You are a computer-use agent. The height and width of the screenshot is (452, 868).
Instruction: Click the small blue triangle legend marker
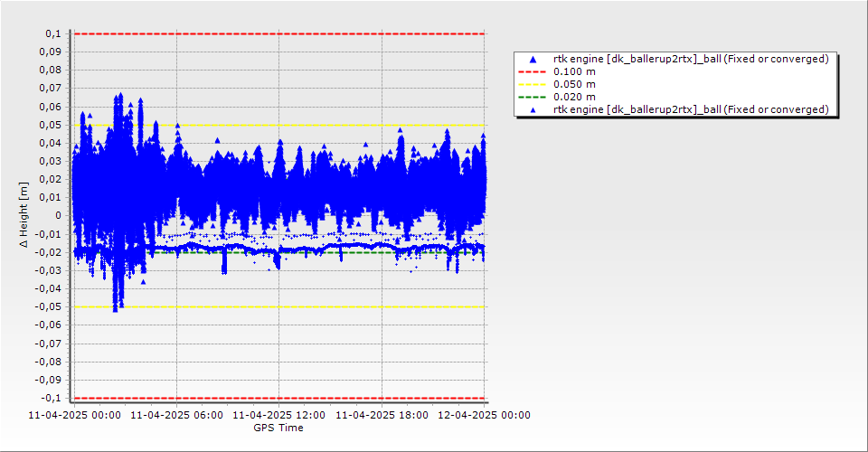click(533, 110)
